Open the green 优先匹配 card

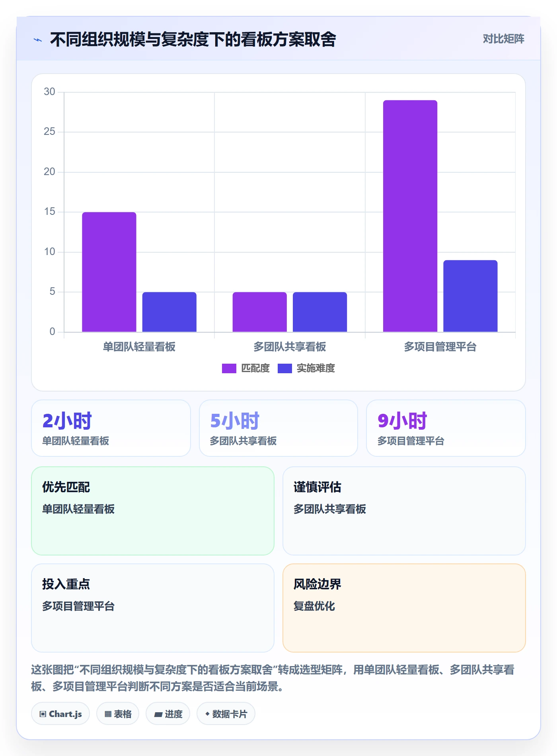153,511
